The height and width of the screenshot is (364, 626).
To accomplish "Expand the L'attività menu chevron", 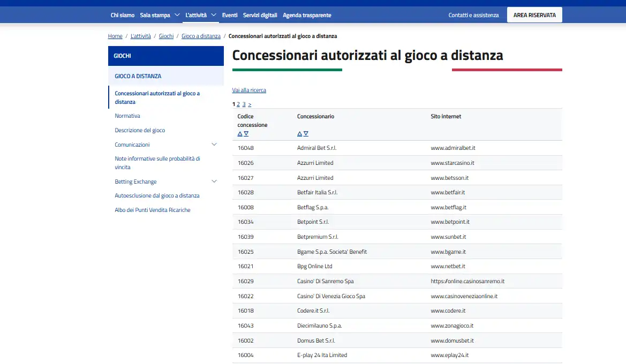I will coord(214,15).
